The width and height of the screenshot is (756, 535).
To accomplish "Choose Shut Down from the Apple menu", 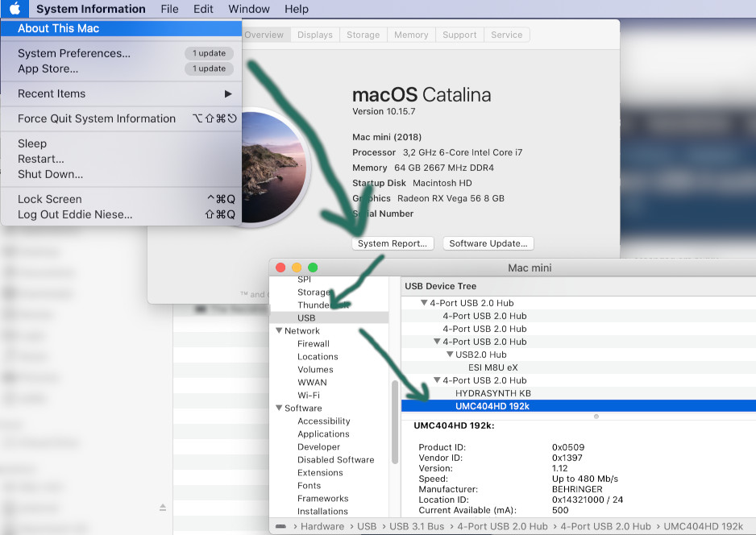I will [x=121, y=175].
